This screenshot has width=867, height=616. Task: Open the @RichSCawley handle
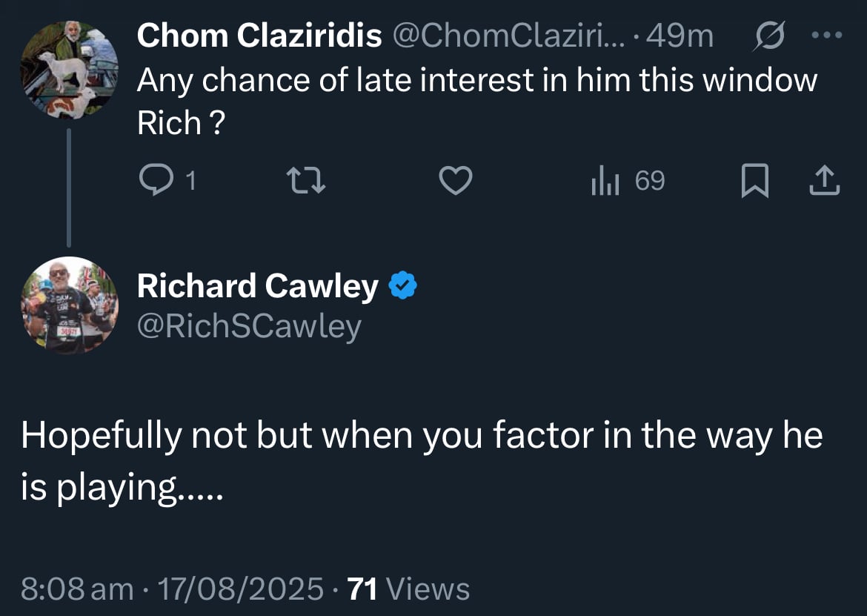pos(250,326)
